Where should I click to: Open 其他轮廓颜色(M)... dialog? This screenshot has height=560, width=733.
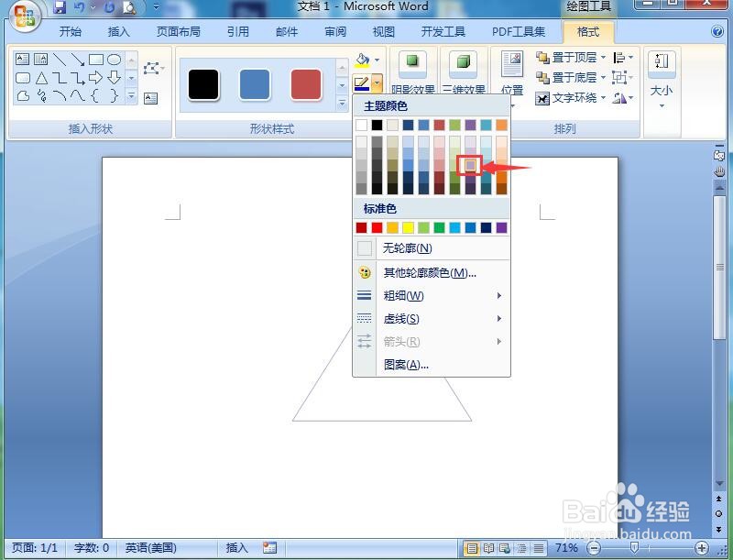pos(432,272)
